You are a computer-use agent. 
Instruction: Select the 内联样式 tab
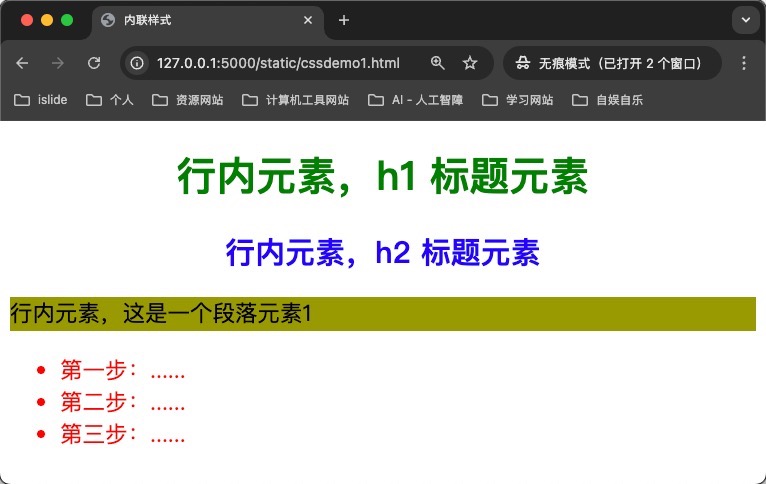(x=208, y=21)
